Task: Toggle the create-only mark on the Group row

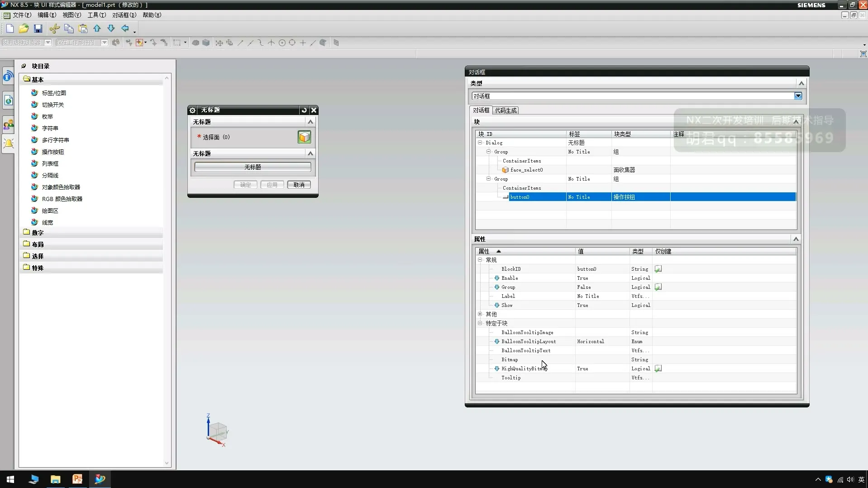Action: point(658,287)
